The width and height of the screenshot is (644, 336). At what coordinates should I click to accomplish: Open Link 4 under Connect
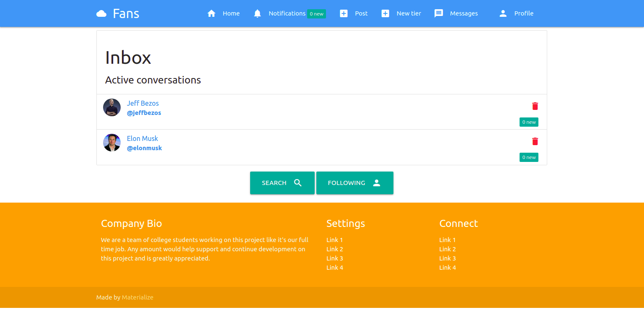pos(447,268)
